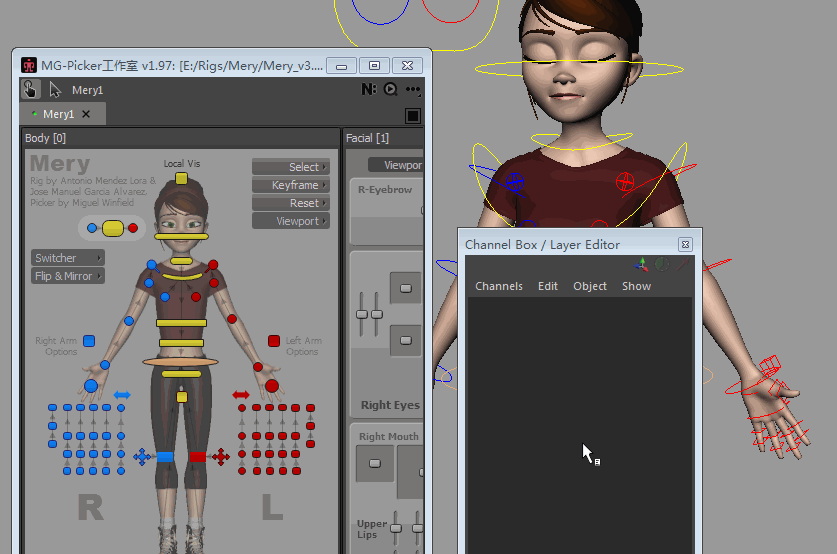Image resolution: width=837 pixels, height=554 pixels.
Task: Expand the Select dropdown in the picker
Action: pos(290,167)
